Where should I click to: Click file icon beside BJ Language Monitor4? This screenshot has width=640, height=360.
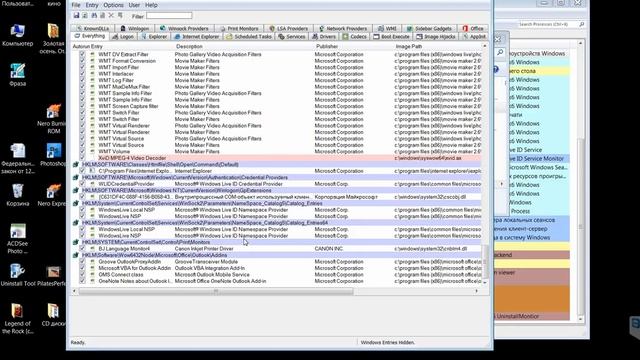point(92,249)
